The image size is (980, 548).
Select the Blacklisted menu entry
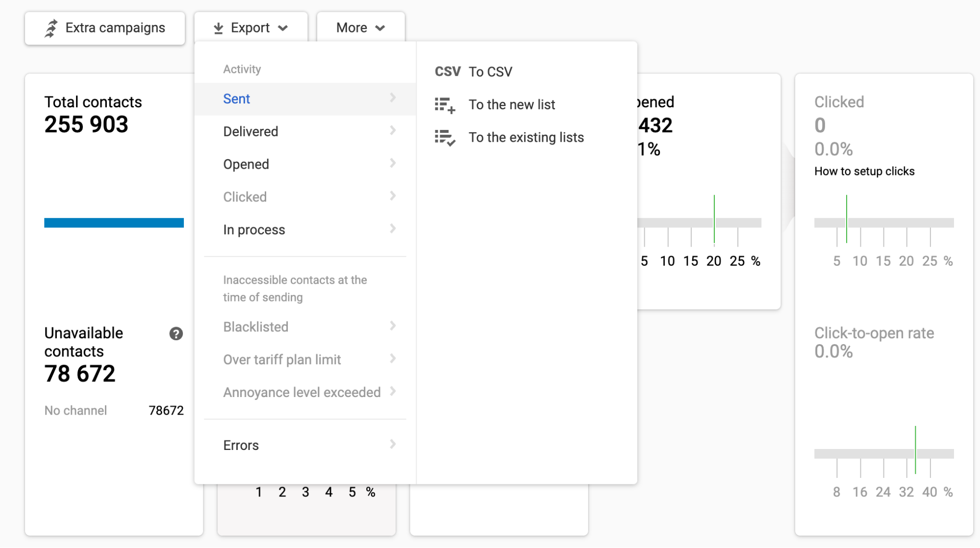click(255, 327)
